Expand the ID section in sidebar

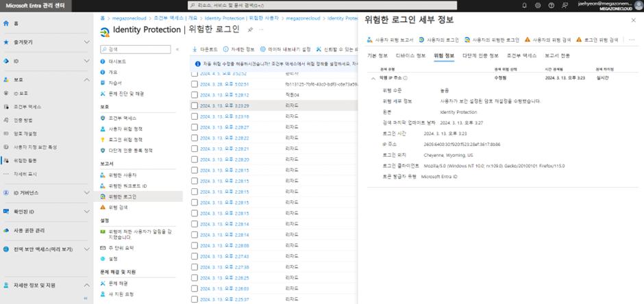pyautogui.click(x=86, y=61)
